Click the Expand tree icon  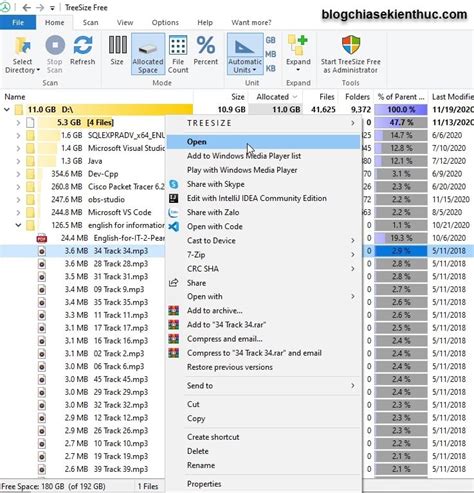coord(298,45)
